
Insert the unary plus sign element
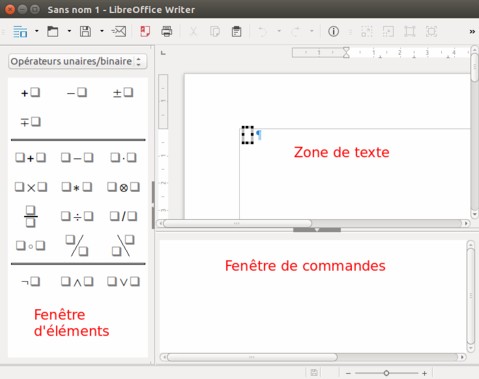click(x=30, y=92)
